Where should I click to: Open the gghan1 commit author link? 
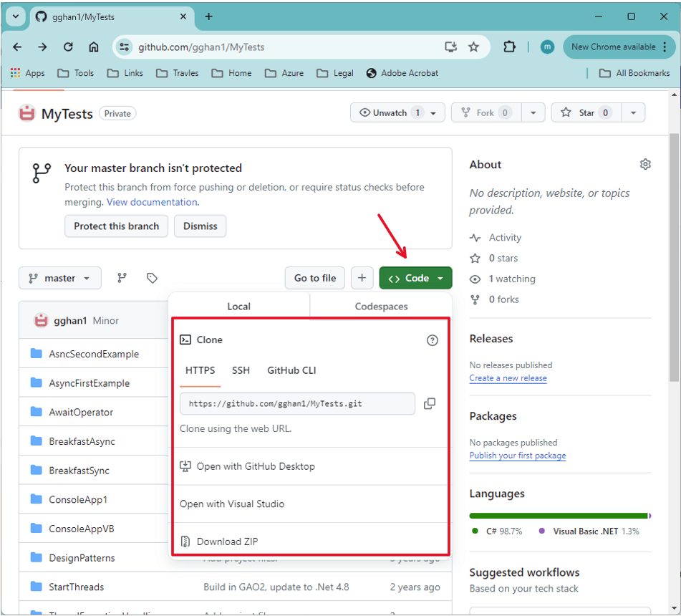point(70,321)
